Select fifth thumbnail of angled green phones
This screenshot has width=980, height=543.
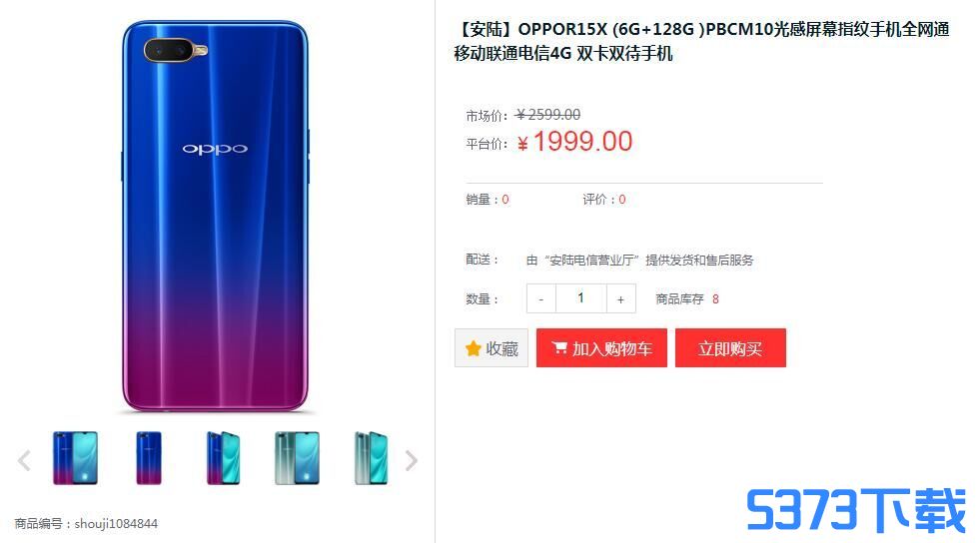(x=372, y=458)
